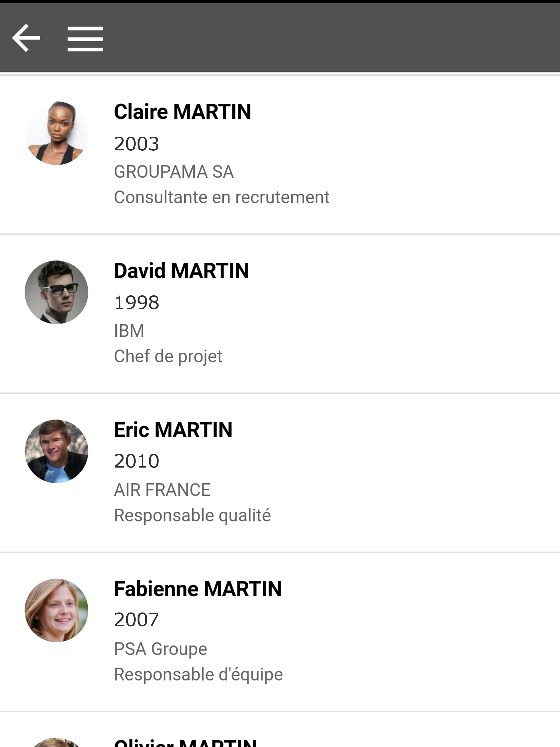Open the partially visible Olivier MARTIN entry
This screenshot has height=747, width=560.
(x=280, y=730)
